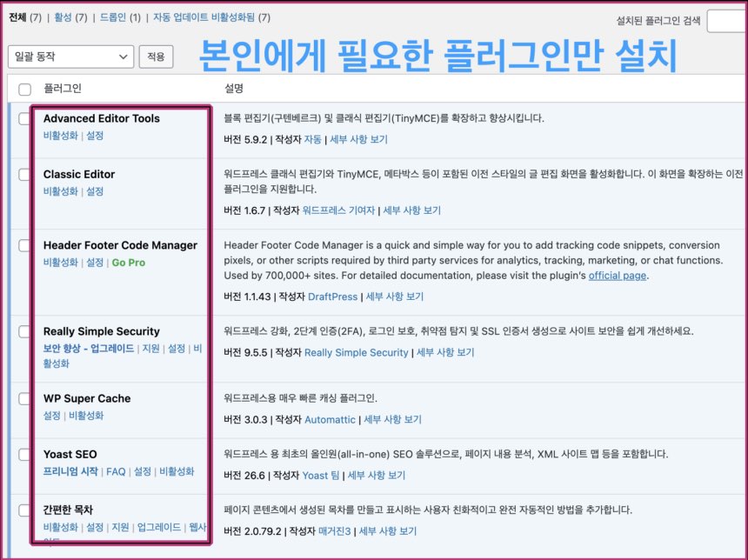Click the 적용 apply button
The width and height of the screenshot is (748, 560).
click(x=156, y=56)
